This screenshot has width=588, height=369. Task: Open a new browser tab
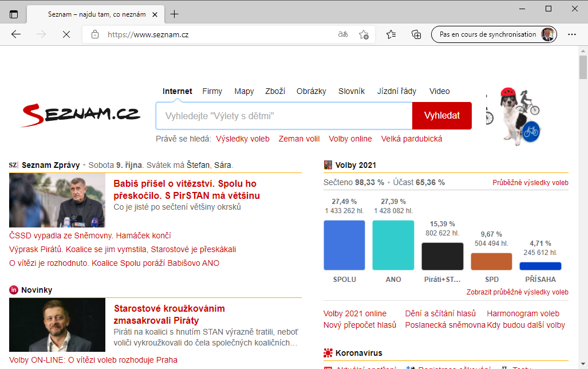tap(175, 14)
